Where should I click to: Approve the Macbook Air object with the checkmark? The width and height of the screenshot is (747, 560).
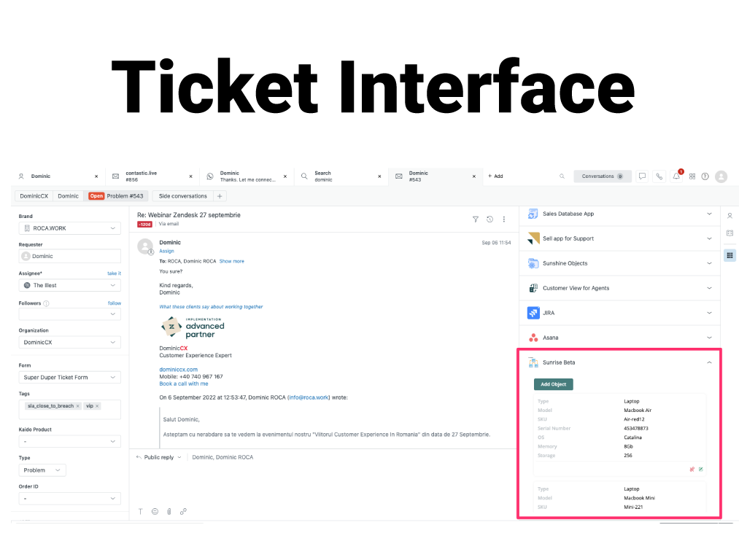[x=700, y=470]
